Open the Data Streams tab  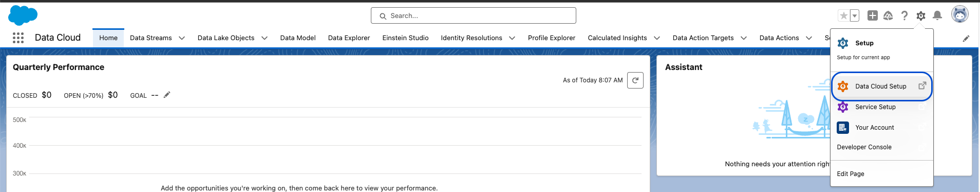click(x=151, y=38)
